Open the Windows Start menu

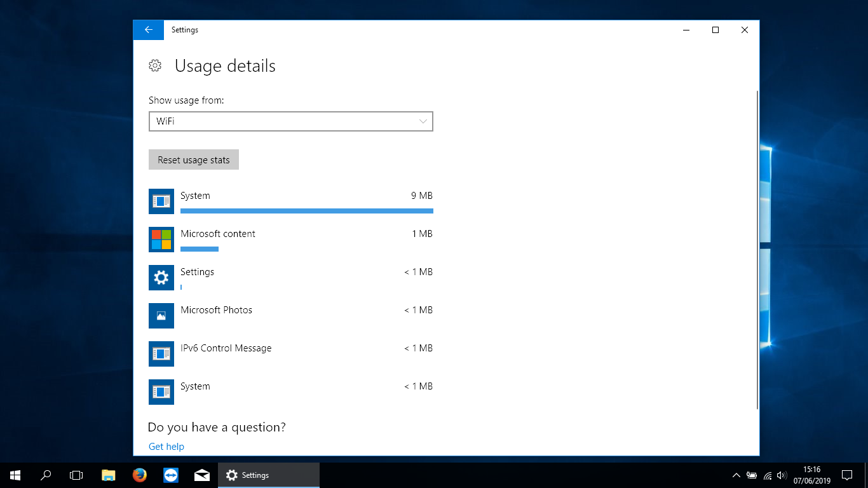15,475
